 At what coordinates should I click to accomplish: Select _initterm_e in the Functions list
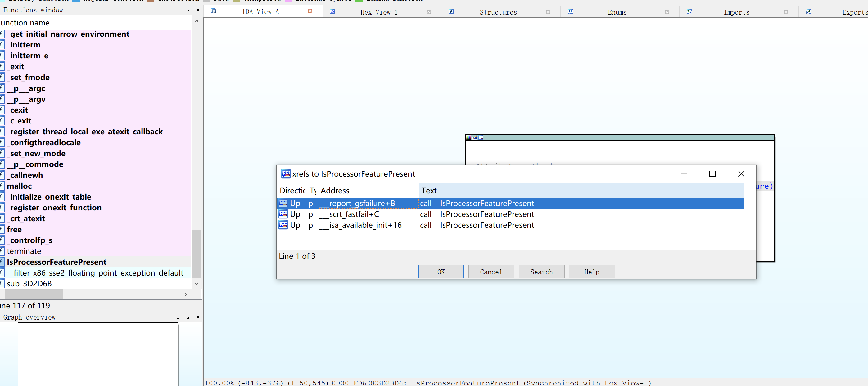96,56
